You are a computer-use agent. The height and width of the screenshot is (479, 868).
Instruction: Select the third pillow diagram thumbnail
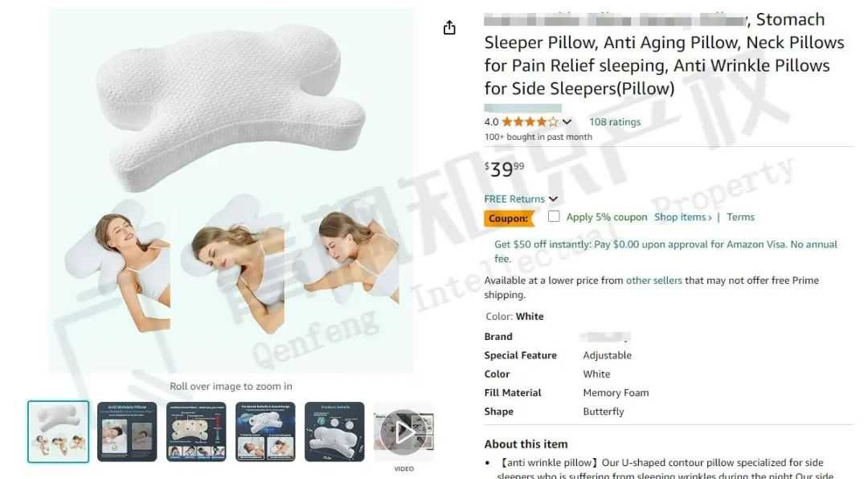pos(196,432)
